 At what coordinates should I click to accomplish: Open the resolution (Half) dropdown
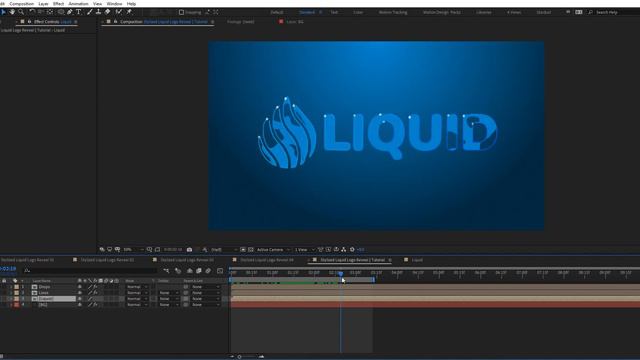224,249
